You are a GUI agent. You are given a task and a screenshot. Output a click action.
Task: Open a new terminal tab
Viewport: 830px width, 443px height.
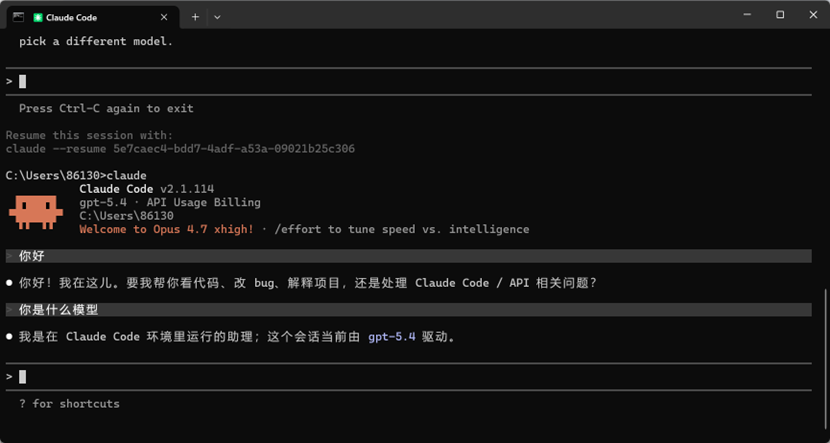[196, 17]
